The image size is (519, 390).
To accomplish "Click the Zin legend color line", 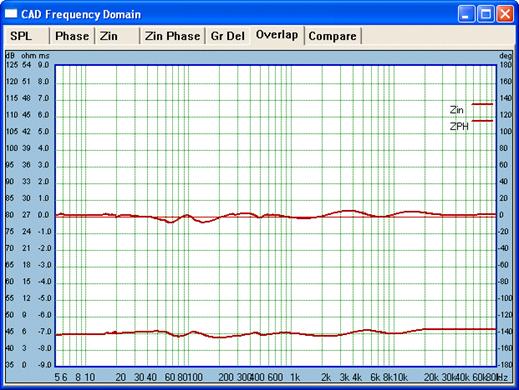I will (x=482, y=104).
